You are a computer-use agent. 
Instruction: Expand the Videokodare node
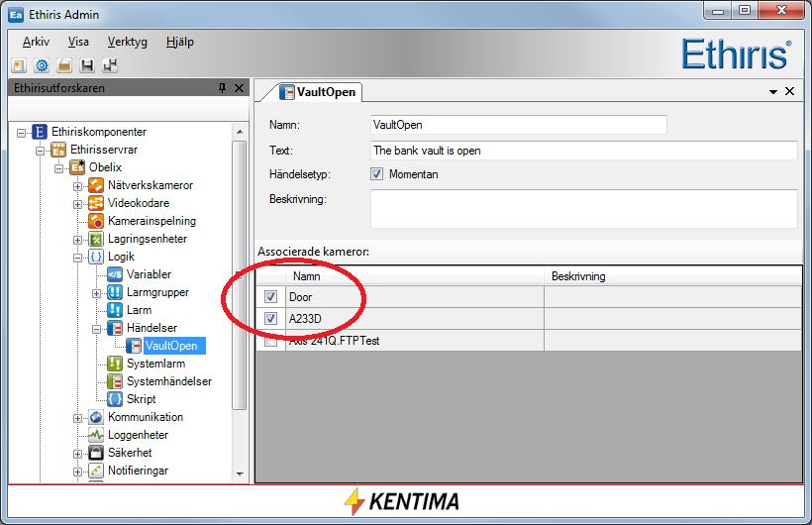click(x=77, y=204)
